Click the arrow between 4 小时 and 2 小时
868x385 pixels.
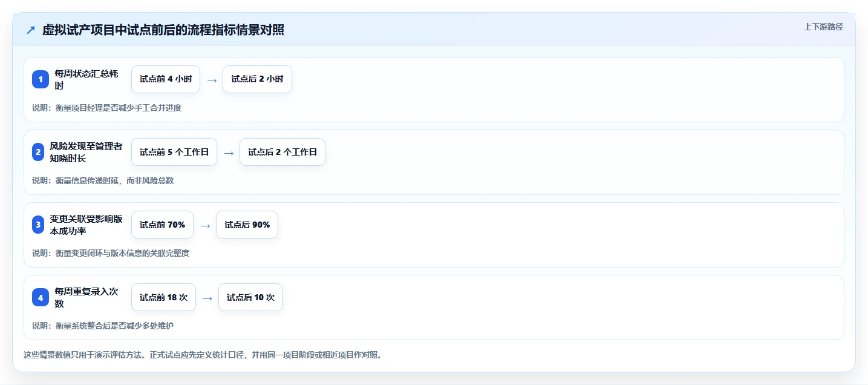tap(212, 80)
